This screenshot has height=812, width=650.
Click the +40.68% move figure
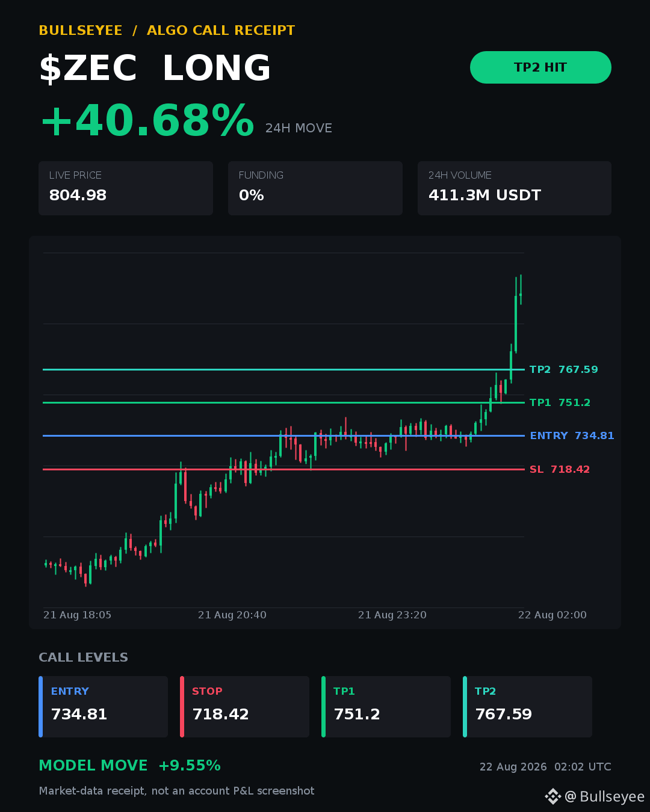(147, 121)
